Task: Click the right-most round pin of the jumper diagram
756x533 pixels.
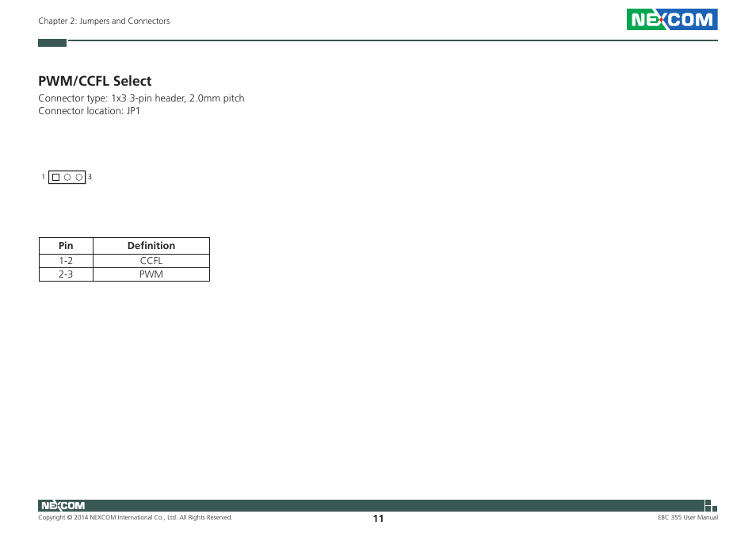Action: (79, 177)
